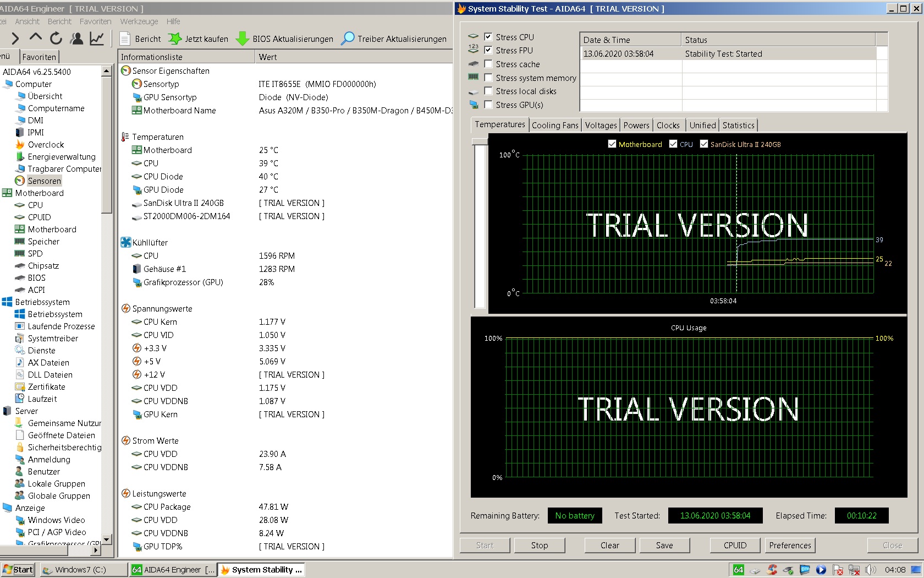
Task: Click the CPUID button
Action: click(735, 545)
